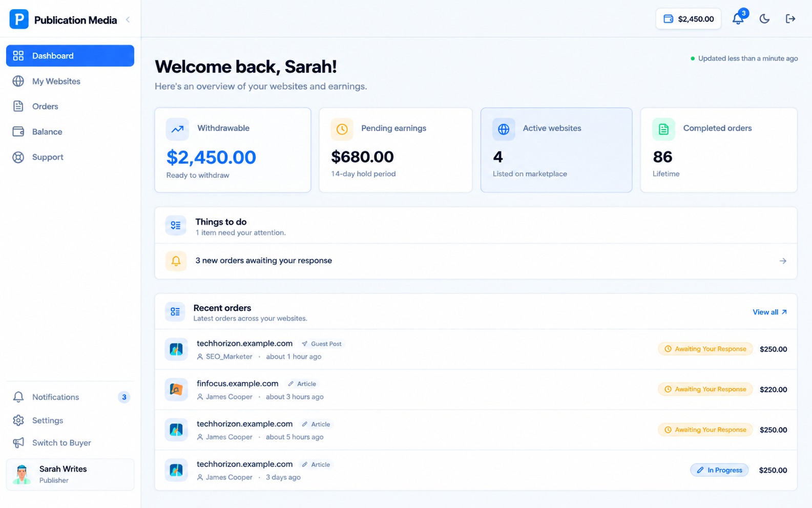
Task: Click Awaiting Your Response on $220.00 order
Action: (x=705, y=389)
